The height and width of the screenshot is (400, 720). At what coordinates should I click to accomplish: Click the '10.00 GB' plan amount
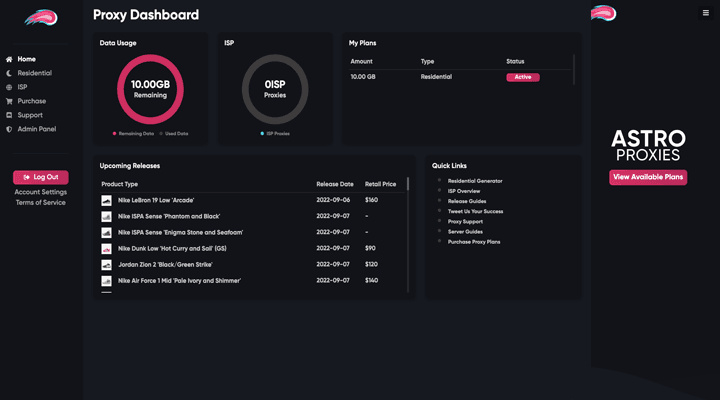363,77
